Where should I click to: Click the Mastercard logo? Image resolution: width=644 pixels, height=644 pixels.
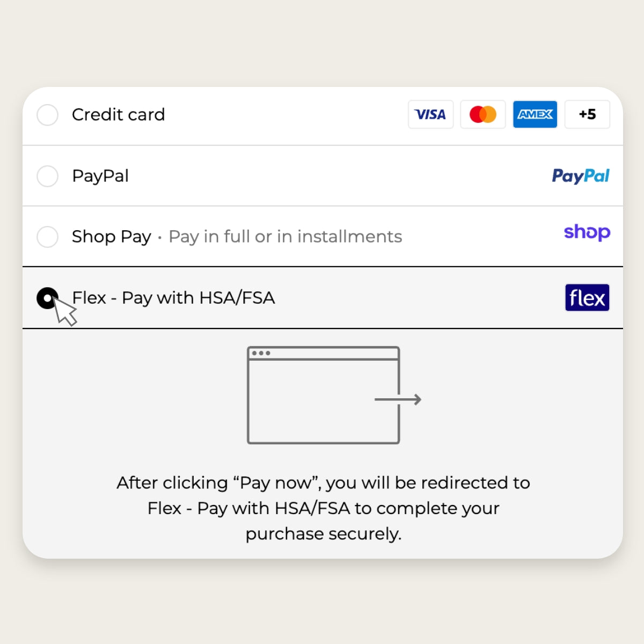[483, 114]
